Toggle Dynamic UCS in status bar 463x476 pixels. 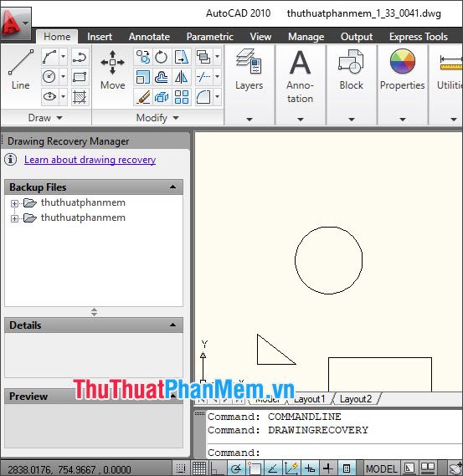pos(291,468)
